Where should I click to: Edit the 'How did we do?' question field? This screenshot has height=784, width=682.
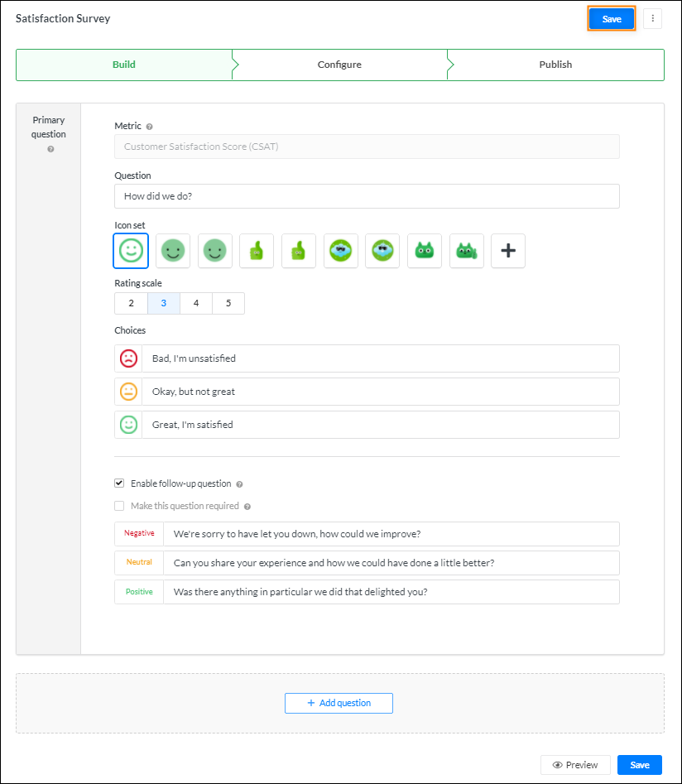pos(367,196)
